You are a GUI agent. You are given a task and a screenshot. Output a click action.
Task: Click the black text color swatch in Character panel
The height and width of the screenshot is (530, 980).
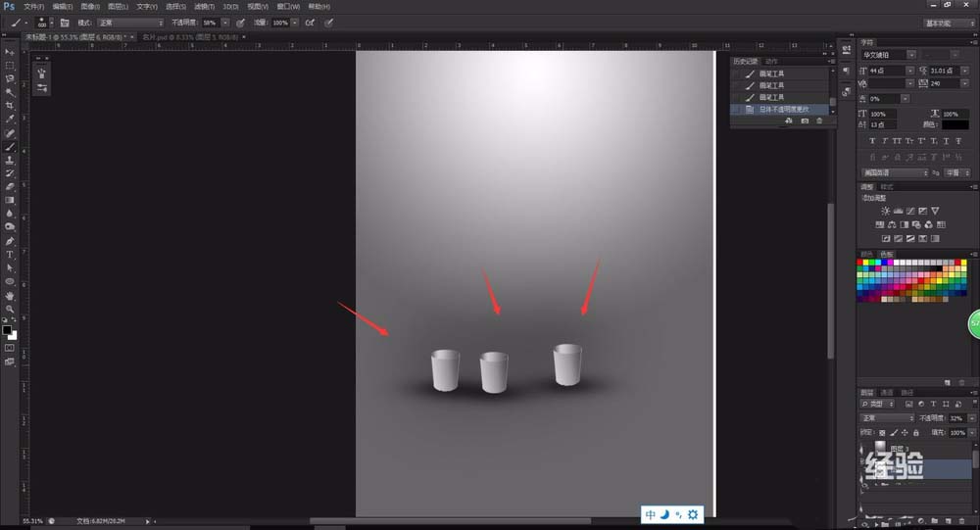click(x=955, y=124)
